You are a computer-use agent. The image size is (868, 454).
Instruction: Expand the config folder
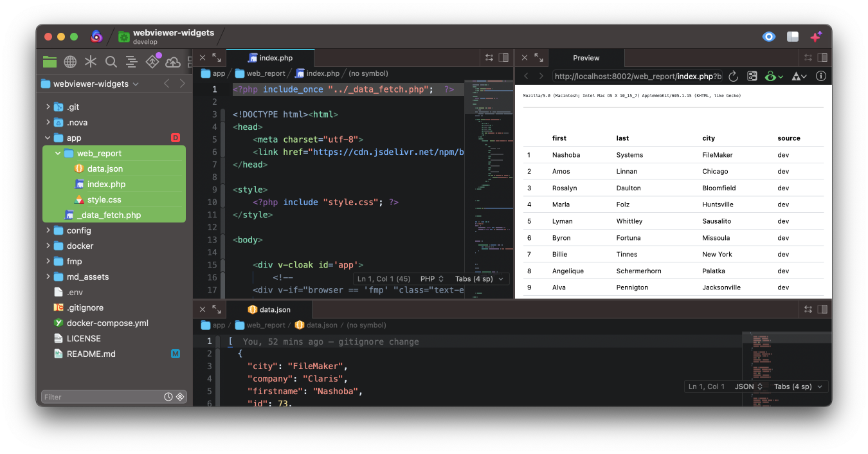(48, 230)
